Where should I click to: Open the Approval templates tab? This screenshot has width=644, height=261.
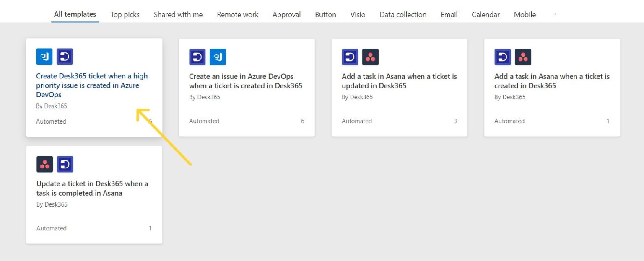click(286, 14)
